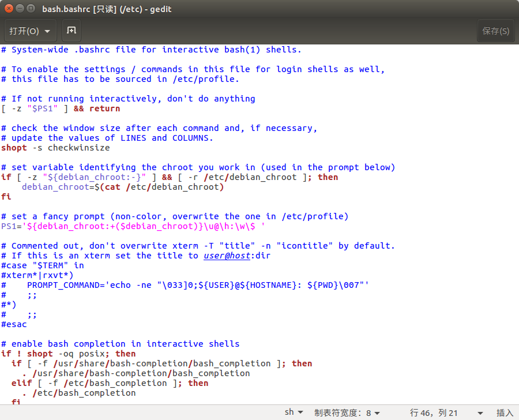This screenshot has width=519, height=420.
Task: Click the user@host link in the comment
Action: 227,256
